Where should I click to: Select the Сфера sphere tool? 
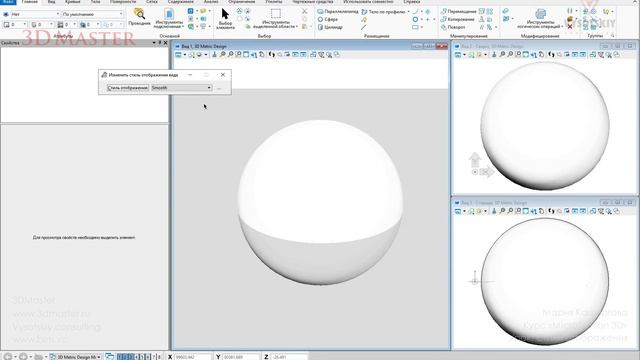pyautogui.click(x=328, y=19)
